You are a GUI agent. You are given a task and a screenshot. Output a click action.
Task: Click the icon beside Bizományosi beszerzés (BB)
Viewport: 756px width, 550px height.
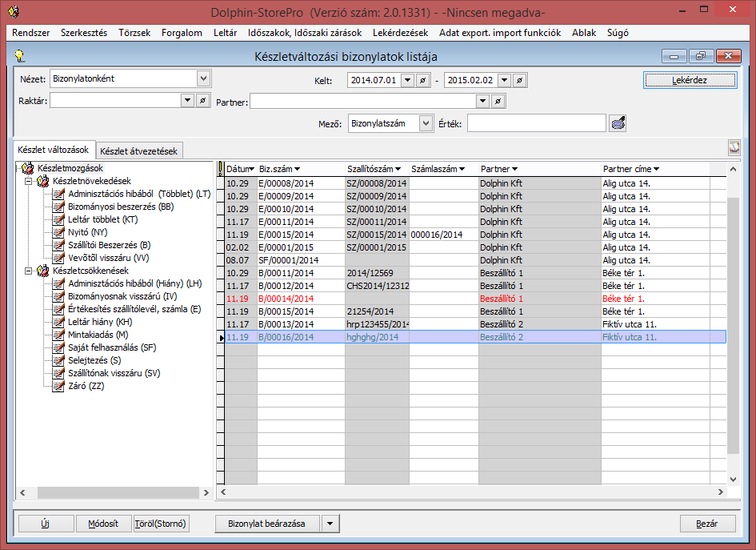[58, 207]
